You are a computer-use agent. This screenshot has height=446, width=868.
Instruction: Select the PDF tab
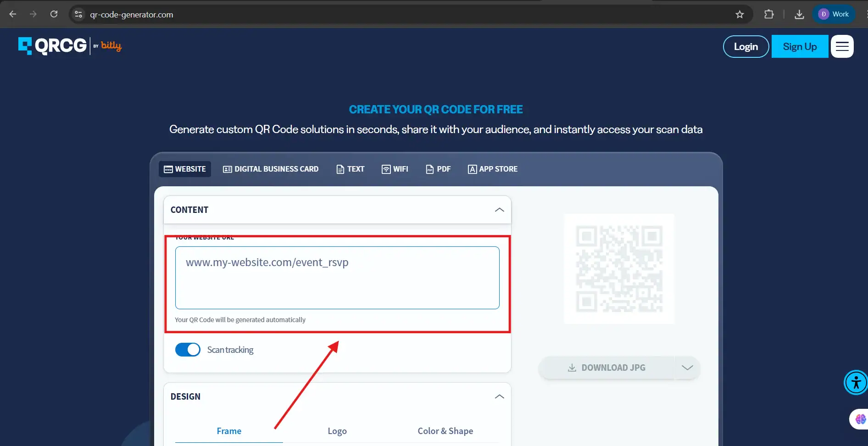point(439,169)
